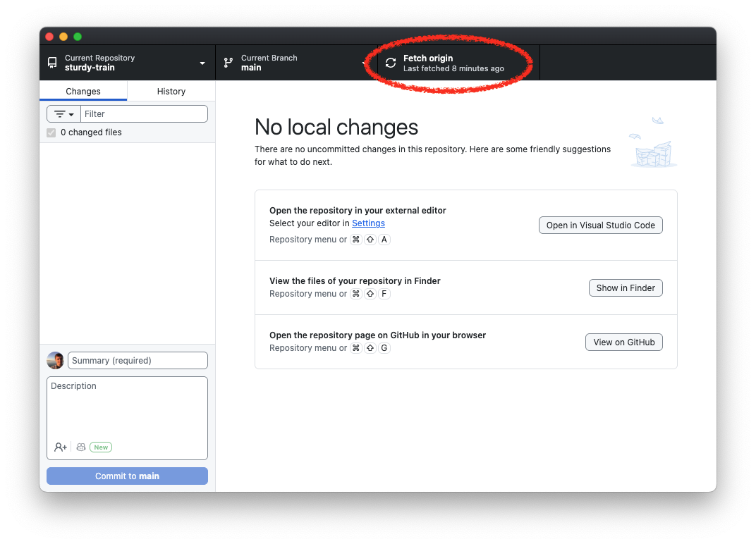Screen dimensions: 756x544
Task: Click the 'No local changes' heading
Action: coord(336,128)
